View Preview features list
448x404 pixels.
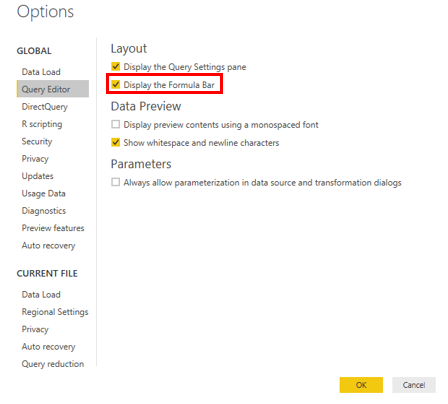point(53,228)
